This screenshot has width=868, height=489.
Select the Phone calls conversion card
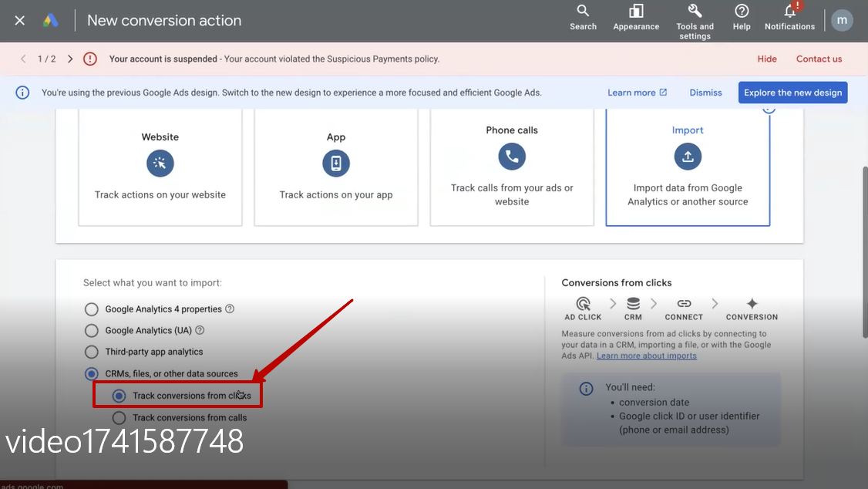point(512,167)
